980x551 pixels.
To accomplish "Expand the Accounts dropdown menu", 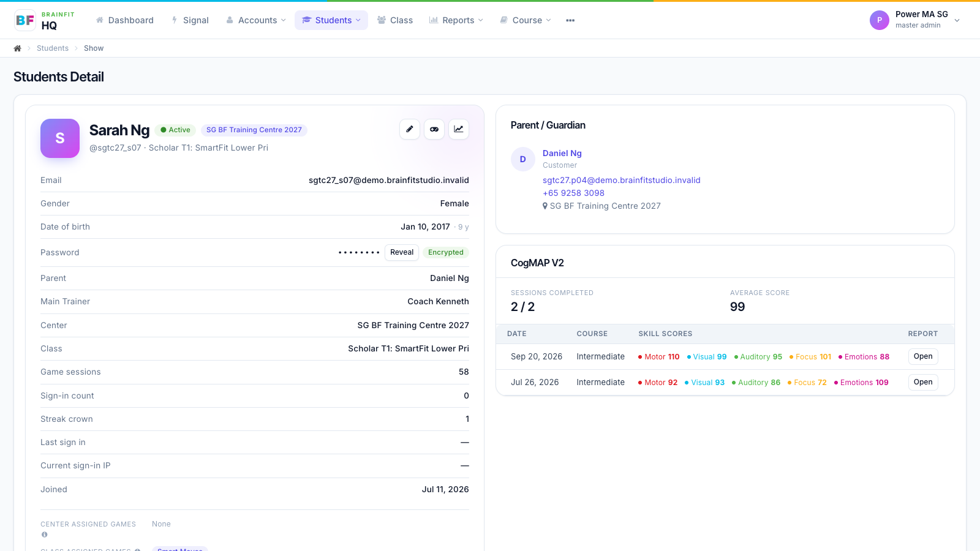I will pyautogui.click(x=256, y=20).
